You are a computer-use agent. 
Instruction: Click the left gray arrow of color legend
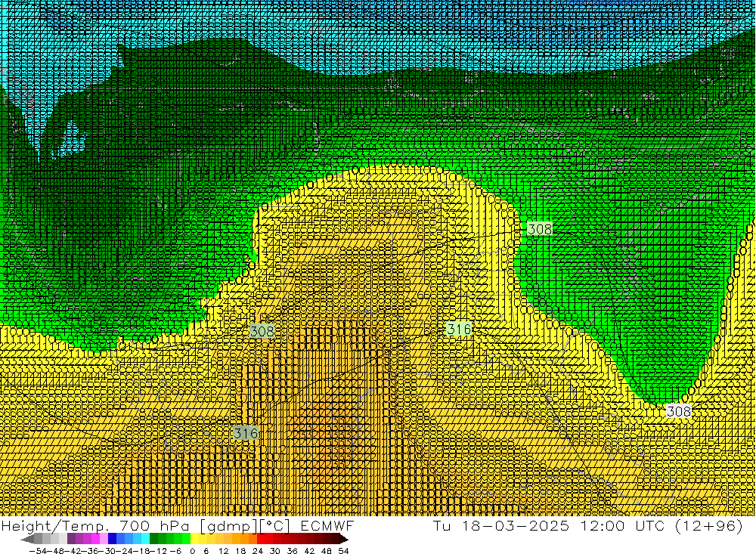click(27, 540)
